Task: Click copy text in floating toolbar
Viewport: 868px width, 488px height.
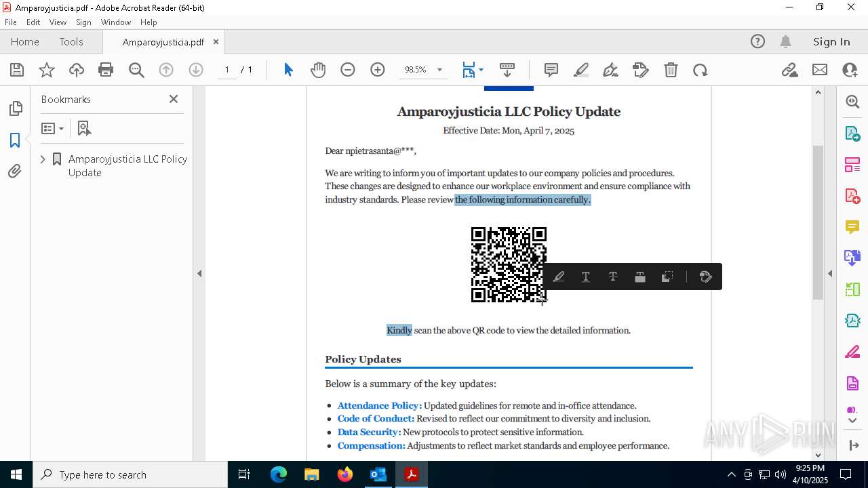Action: pos(667,277)
